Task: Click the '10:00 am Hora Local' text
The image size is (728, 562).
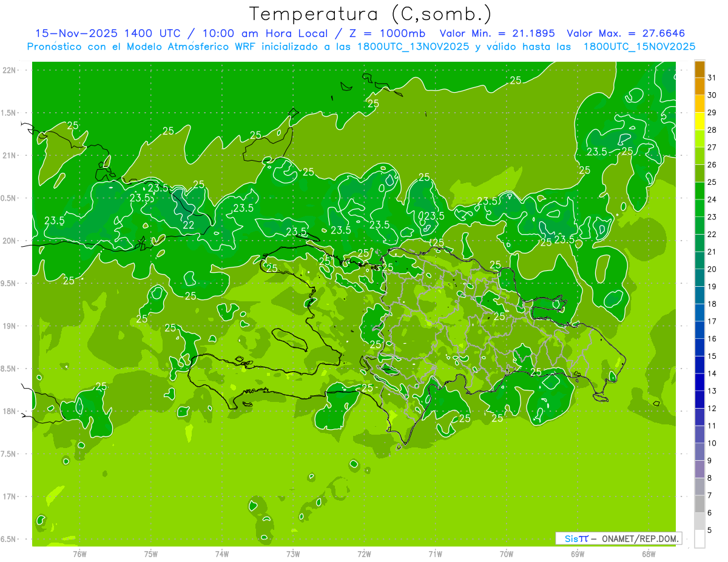Action: [266, 33]
